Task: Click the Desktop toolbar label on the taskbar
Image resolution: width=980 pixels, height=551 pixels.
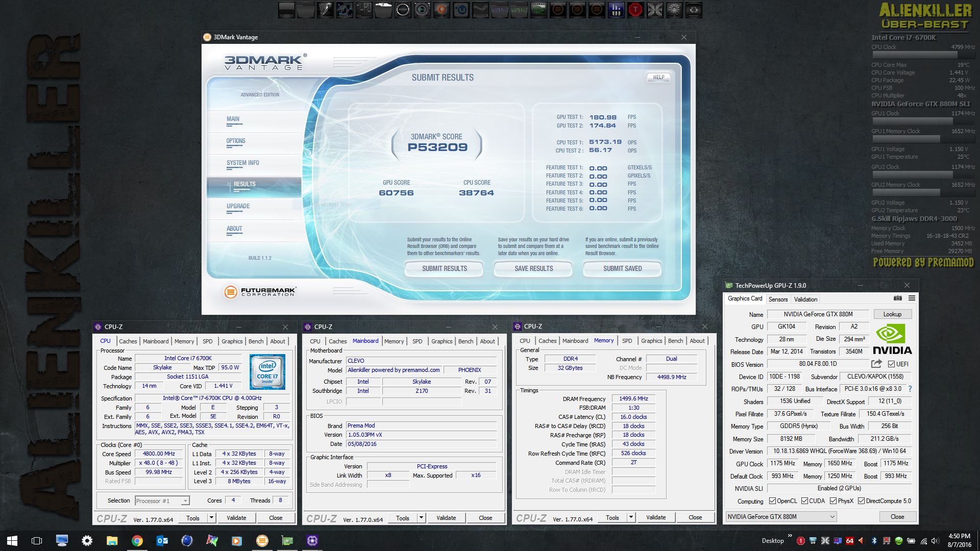Action: (773, 541)
